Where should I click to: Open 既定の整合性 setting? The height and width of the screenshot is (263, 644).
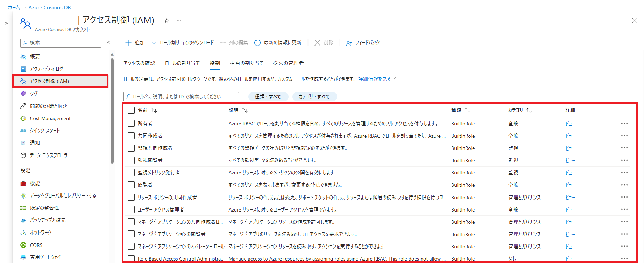point(44,208)
